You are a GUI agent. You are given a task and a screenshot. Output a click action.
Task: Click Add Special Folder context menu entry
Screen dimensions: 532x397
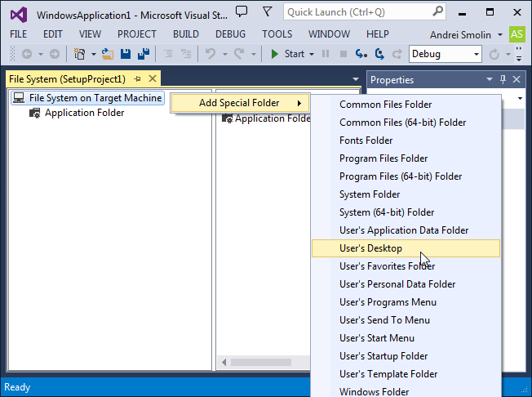click(240, 103)
